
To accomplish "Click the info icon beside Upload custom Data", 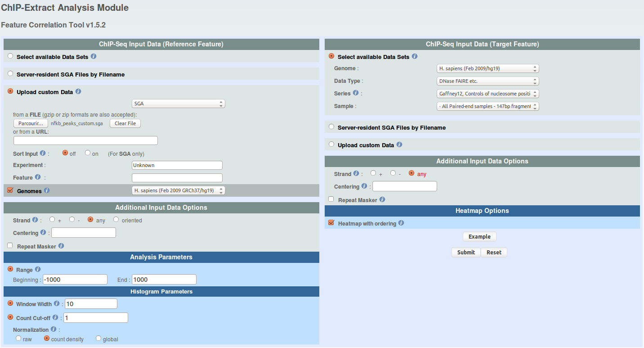I will coord(78,92).
